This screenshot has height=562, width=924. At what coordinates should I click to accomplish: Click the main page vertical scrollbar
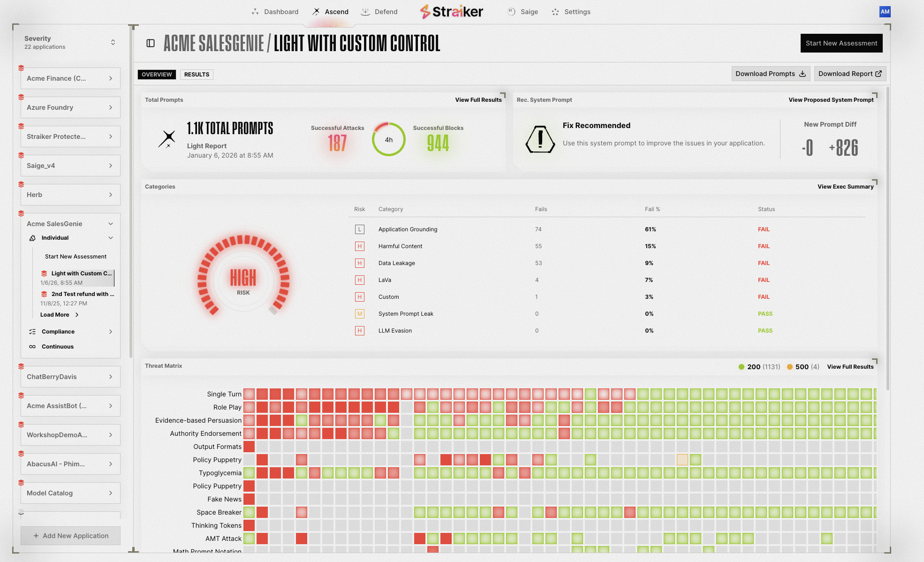(888, 238)
